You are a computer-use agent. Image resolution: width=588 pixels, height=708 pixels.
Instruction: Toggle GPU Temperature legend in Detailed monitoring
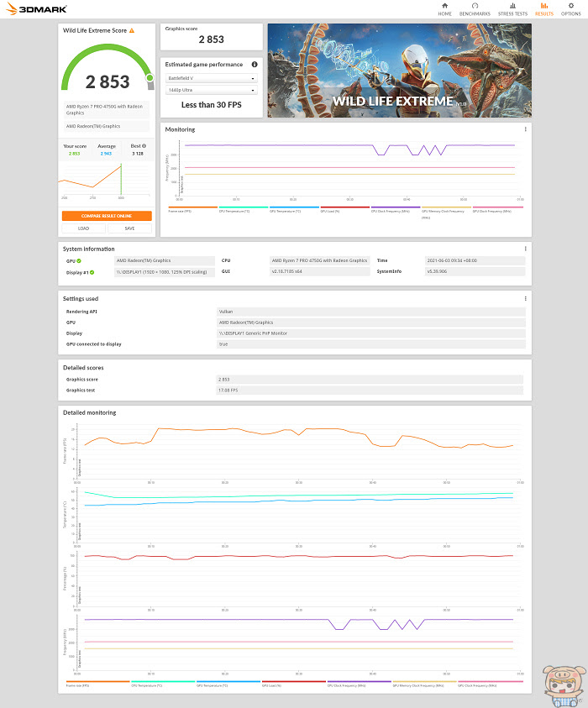[228, 684]
